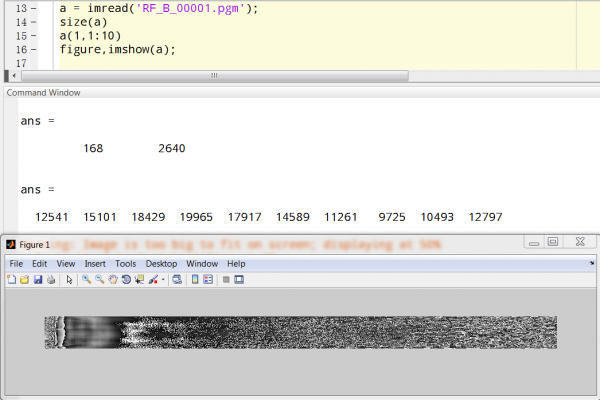Select the Brush data tool
The image size is (600, 400).
153,280
